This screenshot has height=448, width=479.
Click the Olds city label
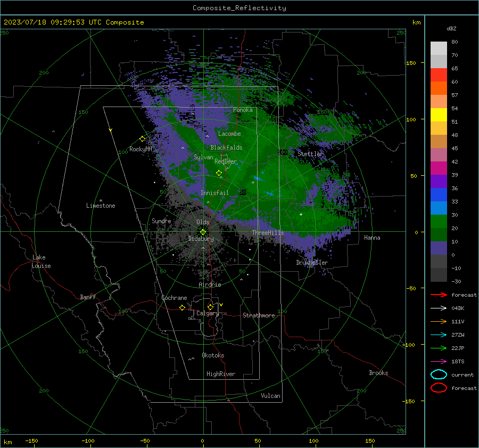(203, 222)
